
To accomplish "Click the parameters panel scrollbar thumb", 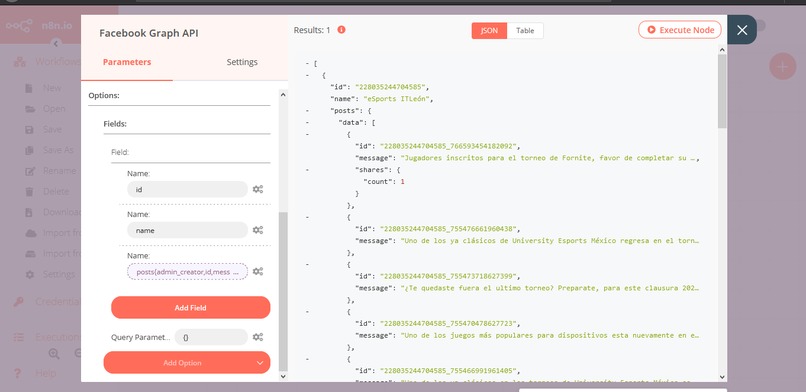I will [x=283, y=291].
